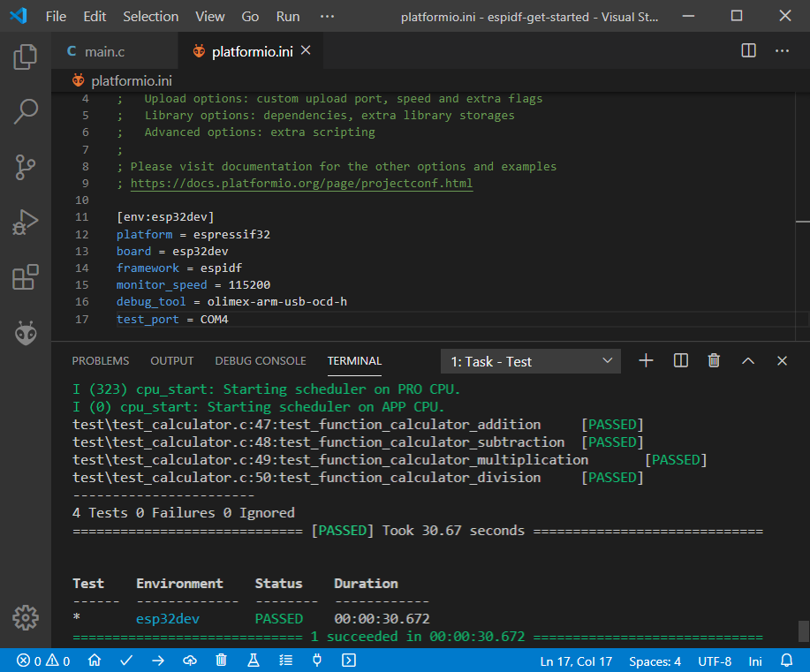Image resolution: width=810 pixels, height=672 pixels.
Task: Open the Selection menu
Action: [x=150, y=17]
